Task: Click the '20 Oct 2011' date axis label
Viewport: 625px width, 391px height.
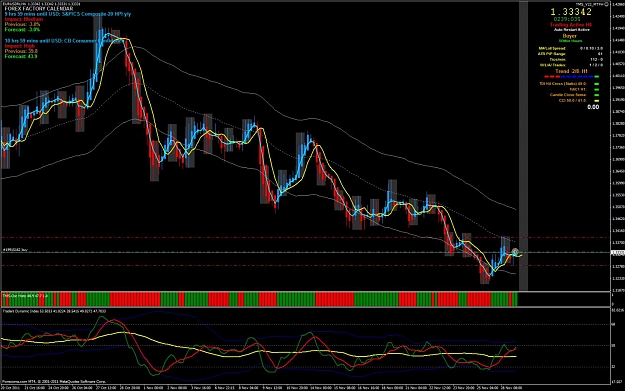Action: (x=10, y=387)
